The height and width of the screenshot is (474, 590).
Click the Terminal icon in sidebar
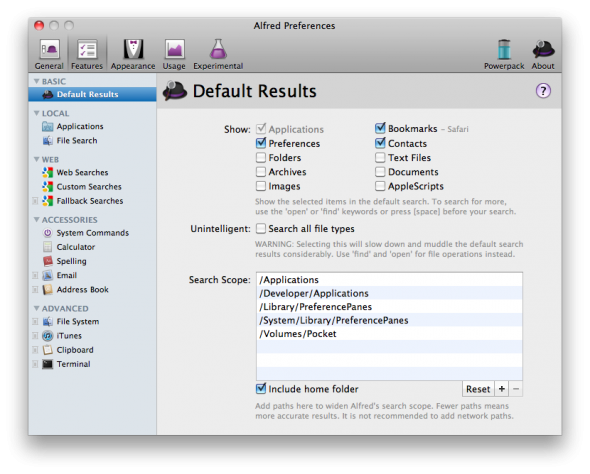[47, 364]
